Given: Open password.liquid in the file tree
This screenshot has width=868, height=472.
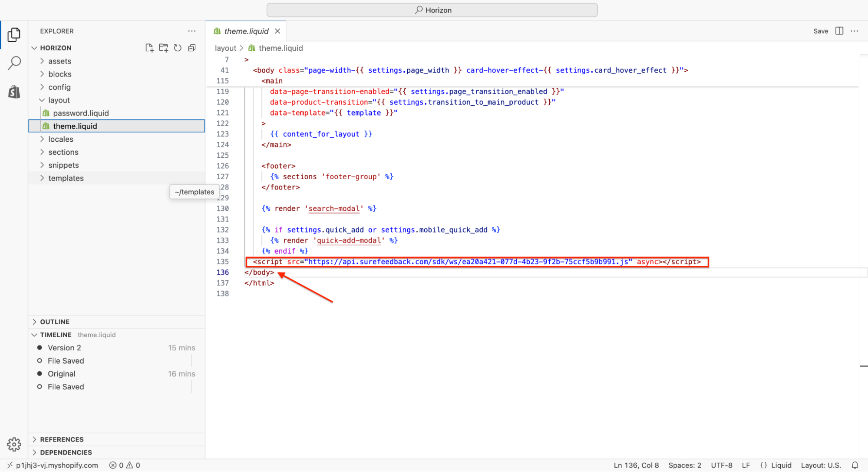Looking at the screenshot, I should [x=81, y=113].
